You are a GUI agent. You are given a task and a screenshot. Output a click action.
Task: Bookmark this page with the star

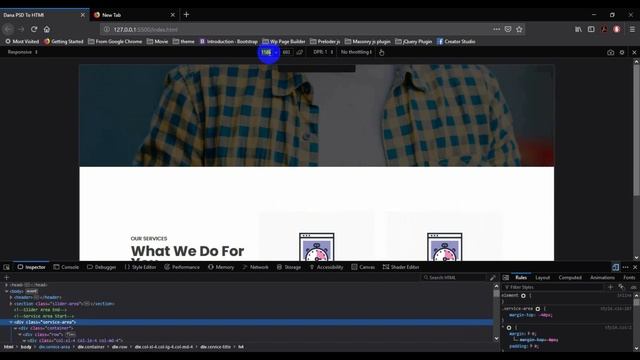(x=519, y=29)
